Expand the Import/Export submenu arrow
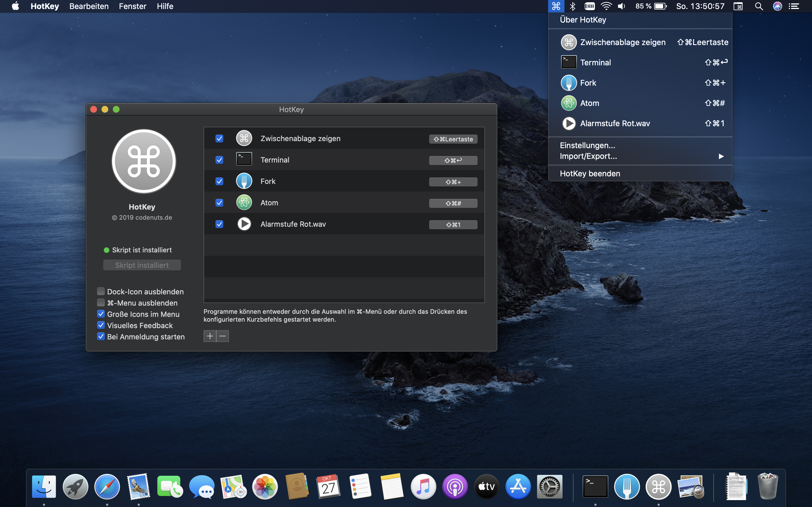Screen dimensions: 812x507 tap(721, 156)
